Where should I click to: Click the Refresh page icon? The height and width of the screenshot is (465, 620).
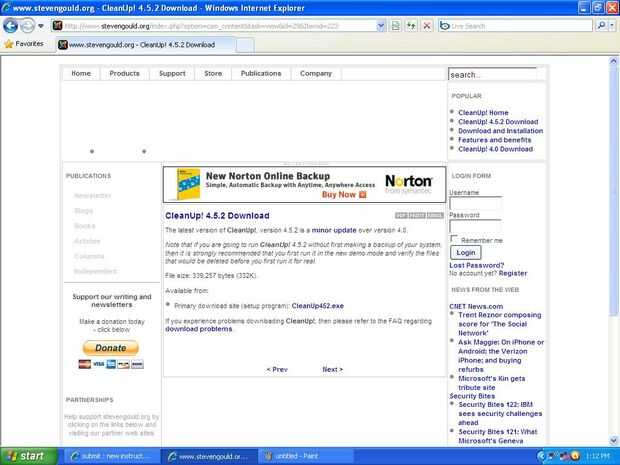411,26
